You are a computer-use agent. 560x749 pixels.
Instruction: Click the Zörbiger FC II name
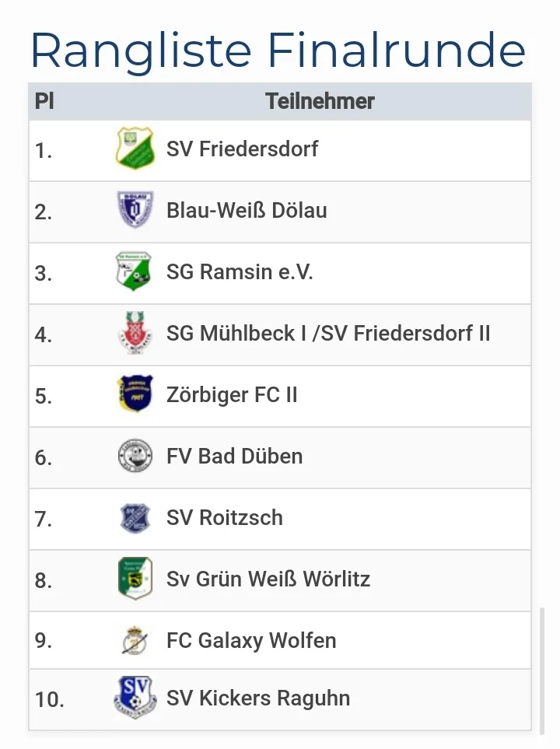coord(232,395)
